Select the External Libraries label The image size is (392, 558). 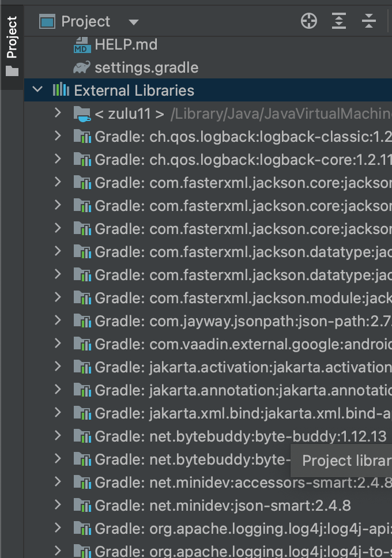(134, 91)
